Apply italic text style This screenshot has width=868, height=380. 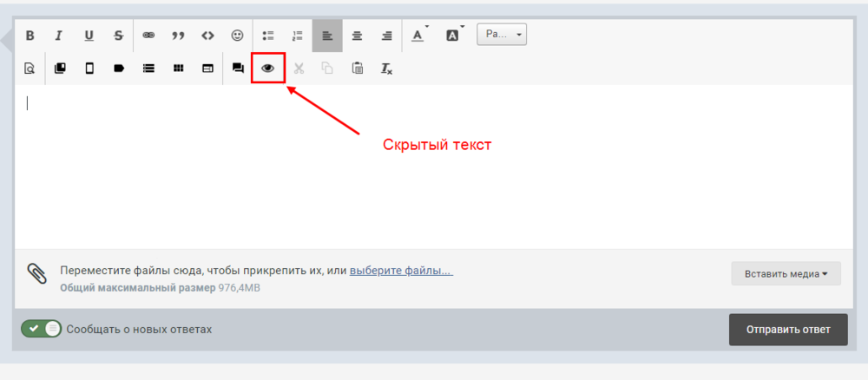pos(59,36)
